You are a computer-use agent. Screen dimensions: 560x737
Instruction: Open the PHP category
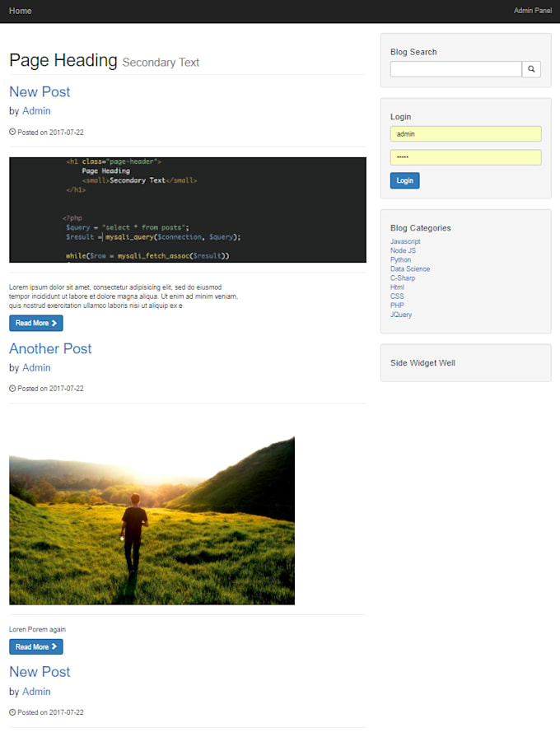click(397, 305)
